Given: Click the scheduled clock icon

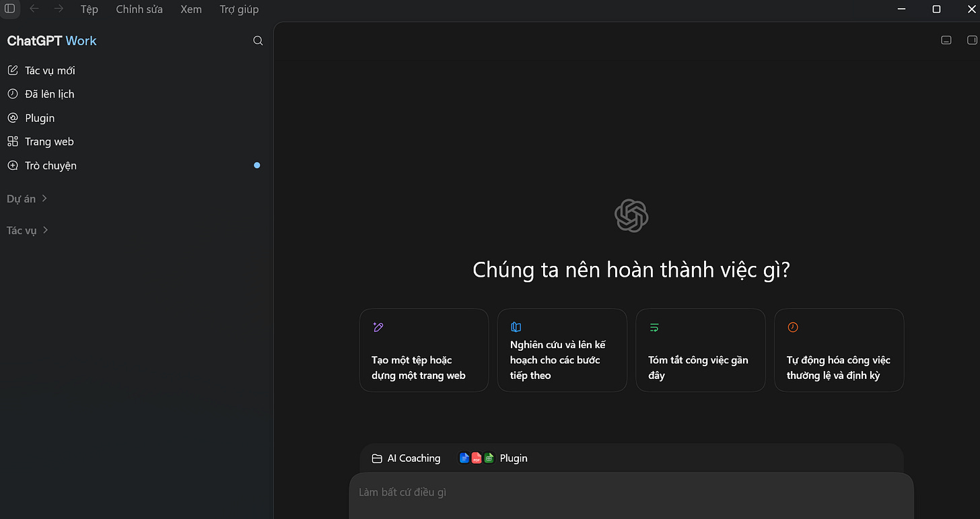Looking at the screenshot, I should coord(12,94).
